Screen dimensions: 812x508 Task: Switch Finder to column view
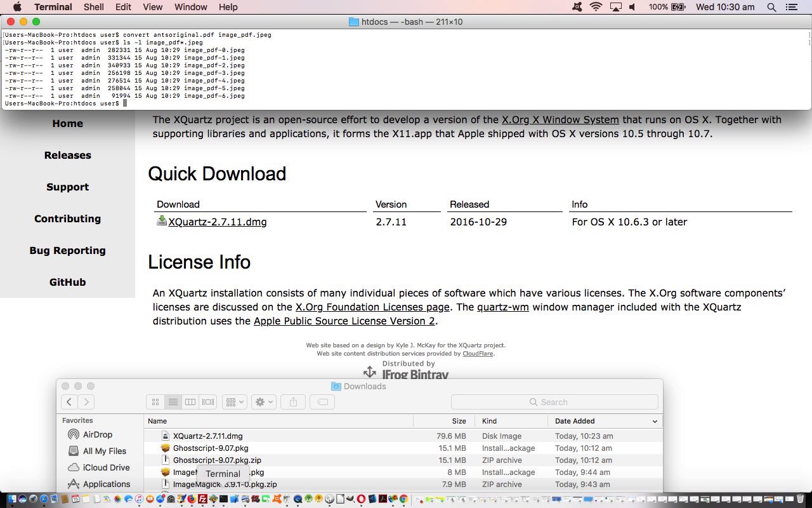(190, 402)
